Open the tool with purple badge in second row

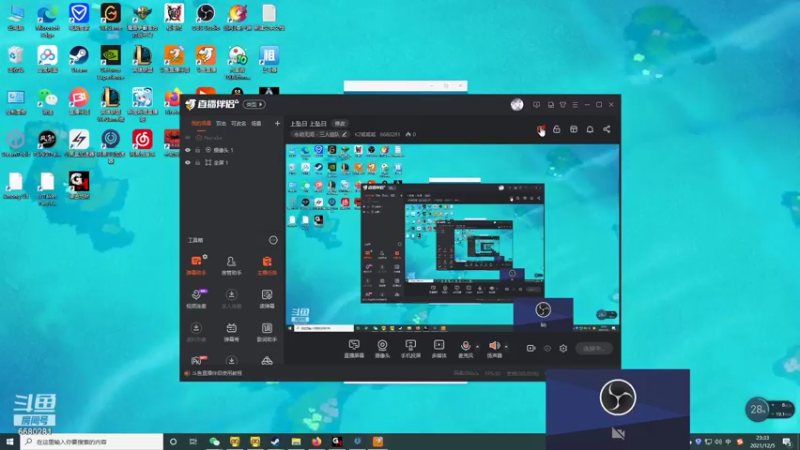pos(196,298)
